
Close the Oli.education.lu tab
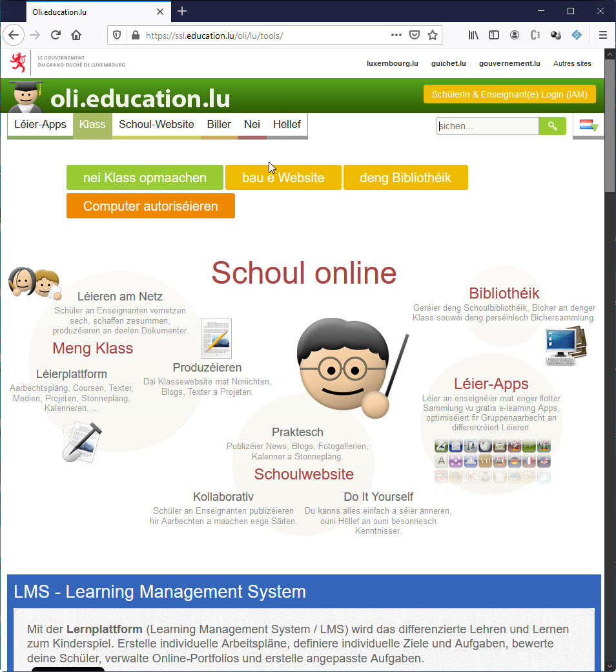tap(159, 12)
